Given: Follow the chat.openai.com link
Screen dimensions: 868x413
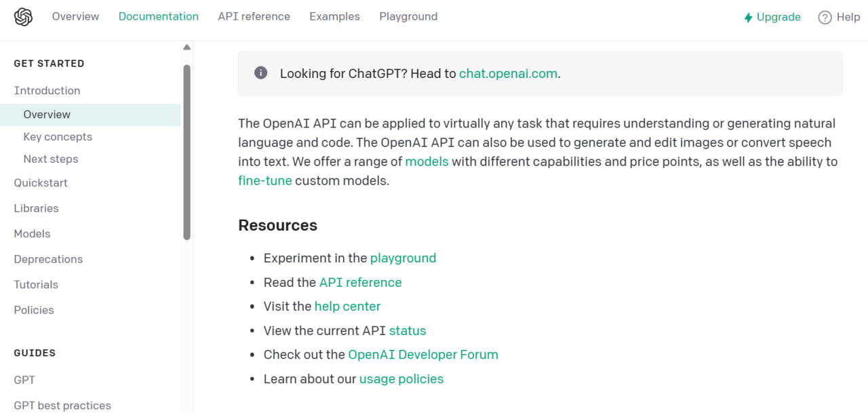Looking at the screenshot, I should pos(508,73).
